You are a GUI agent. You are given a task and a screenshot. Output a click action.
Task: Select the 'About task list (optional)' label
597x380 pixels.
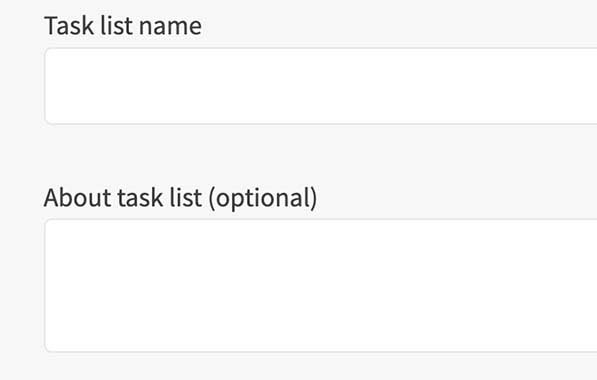[x=180, y=198]
